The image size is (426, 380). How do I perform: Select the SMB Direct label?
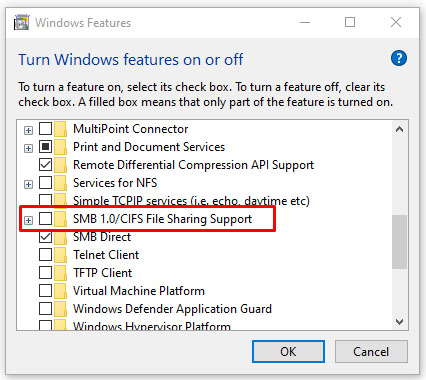pos(102,237)
